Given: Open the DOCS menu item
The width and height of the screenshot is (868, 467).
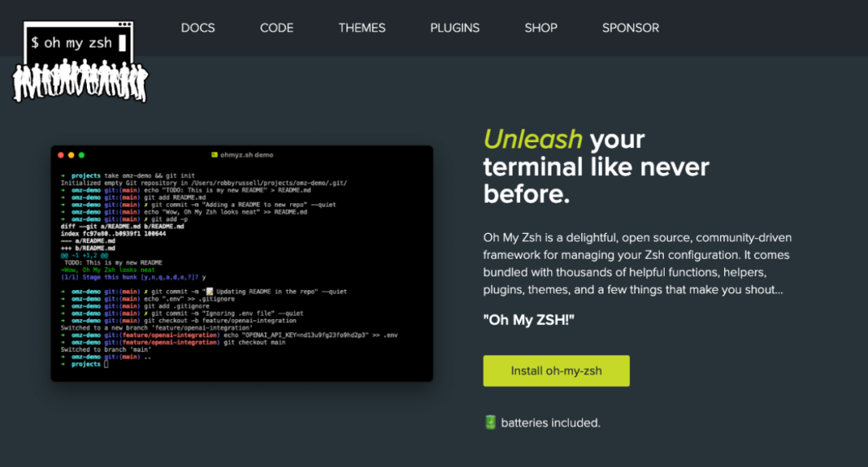Looking at the screenshot, I should (198, 27).
